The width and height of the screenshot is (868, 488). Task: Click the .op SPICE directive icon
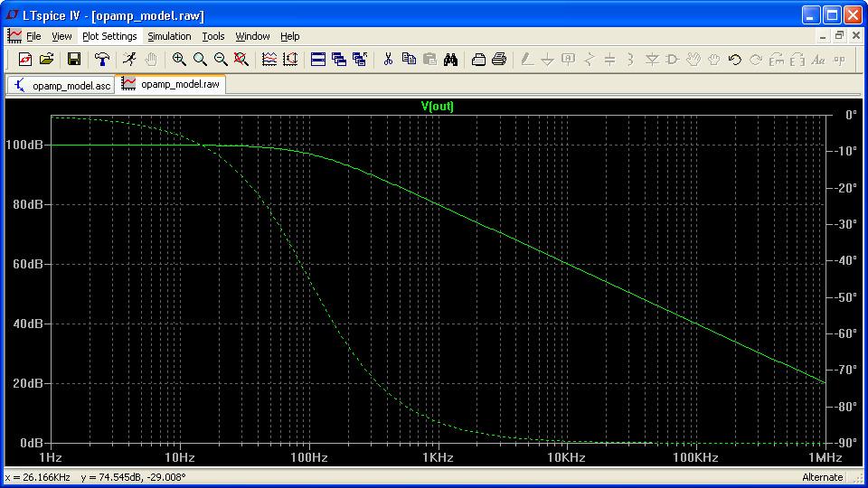(839, 60)
